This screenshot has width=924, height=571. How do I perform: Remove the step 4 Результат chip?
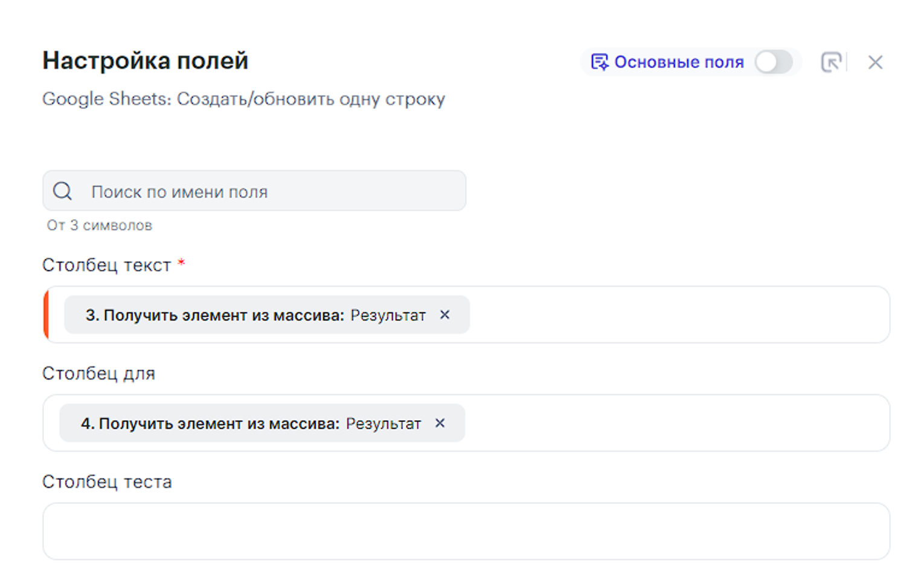440,423
